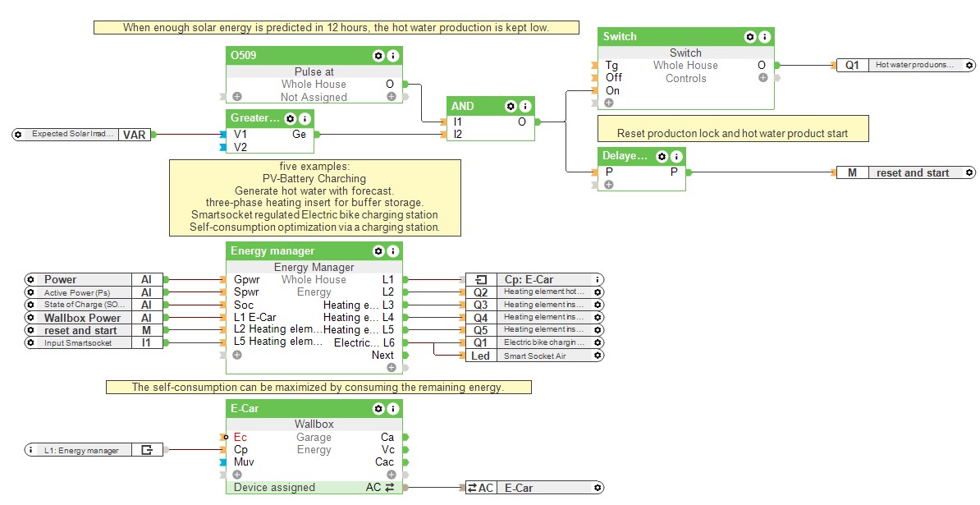Click the gear icon on the Wallbox Power input
Screen dimensions: 980x505
point(30,317)
